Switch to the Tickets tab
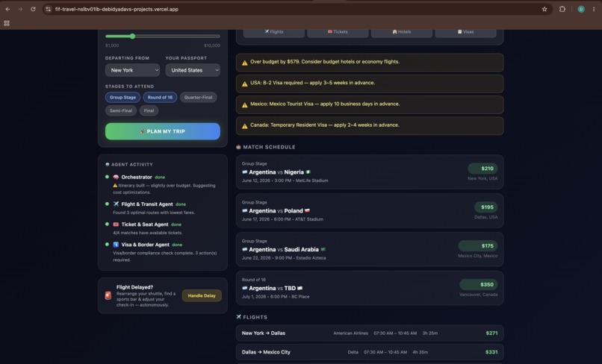 (x=338, y=32)
